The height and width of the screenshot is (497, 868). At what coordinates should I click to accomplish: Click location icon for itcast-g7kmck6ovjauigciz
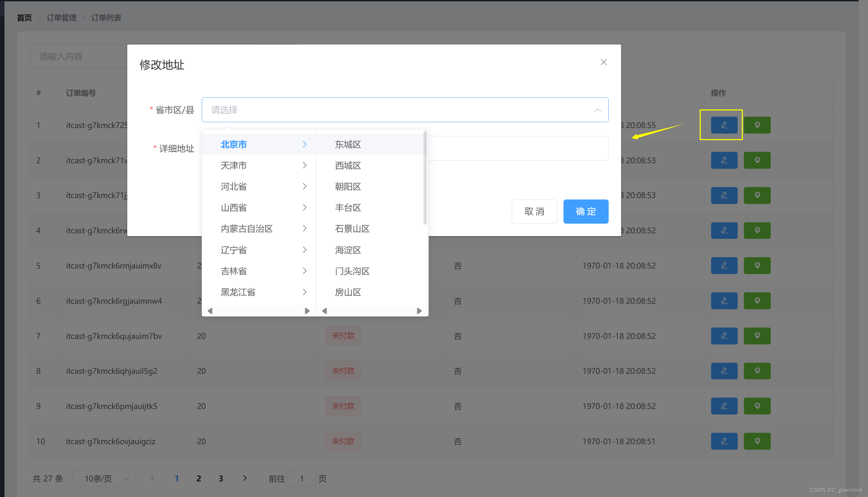pos(757,441)
